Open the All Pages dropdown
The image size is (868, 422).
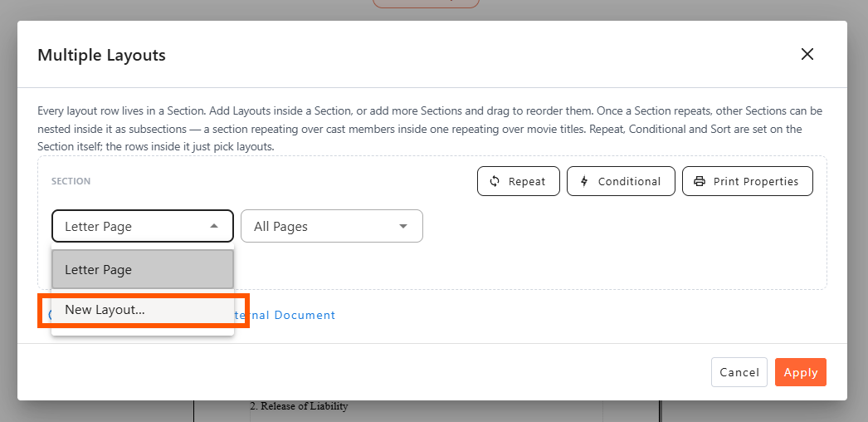coord(332,226)
